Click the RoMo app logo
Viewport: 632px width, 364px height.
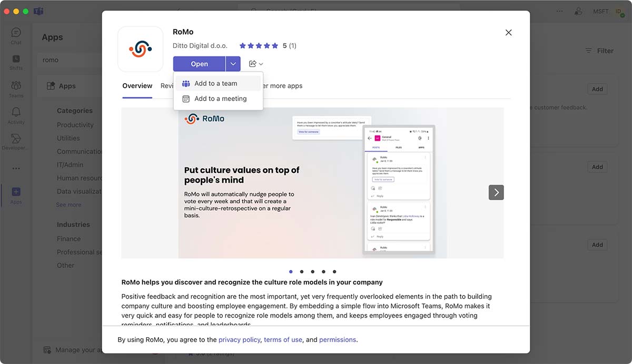tap(140, 49)
